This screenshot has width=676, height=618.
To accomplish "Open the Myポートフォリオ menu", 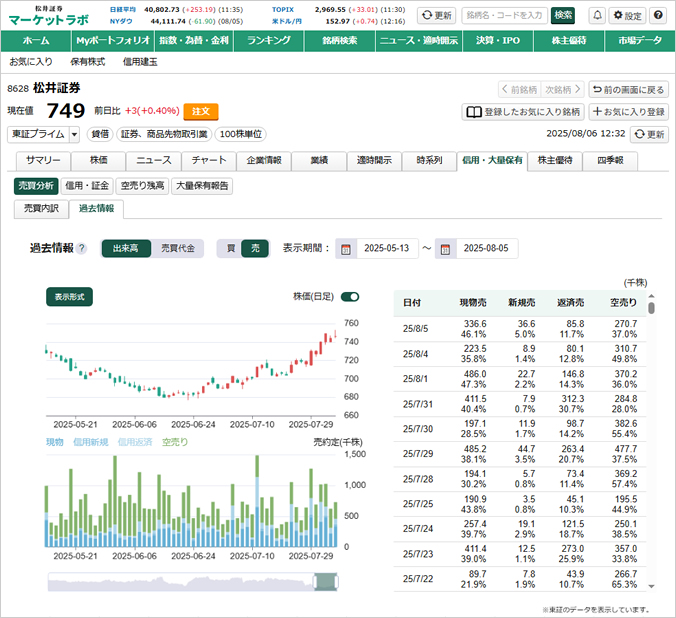I will pyautogui.click(x=113, y=41).
